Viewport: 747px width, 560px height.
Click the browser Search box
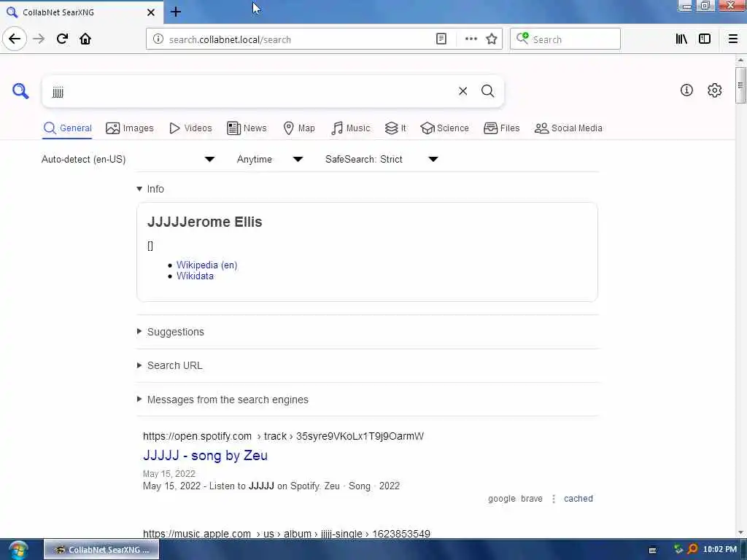point(565,39)
